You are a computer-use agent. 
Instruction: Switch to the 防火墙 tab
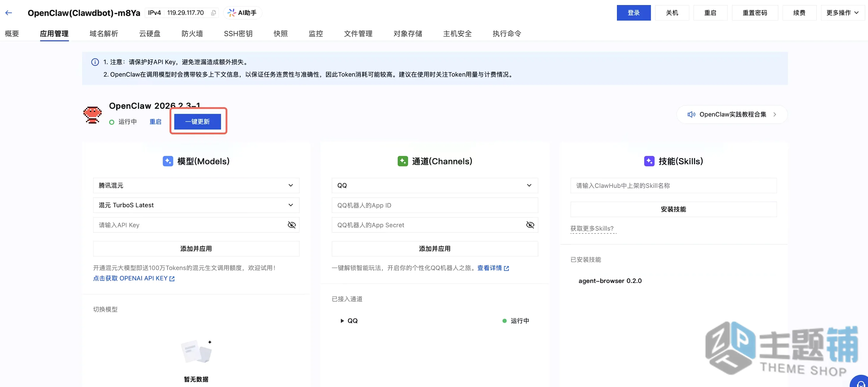(x=192, y=34)
